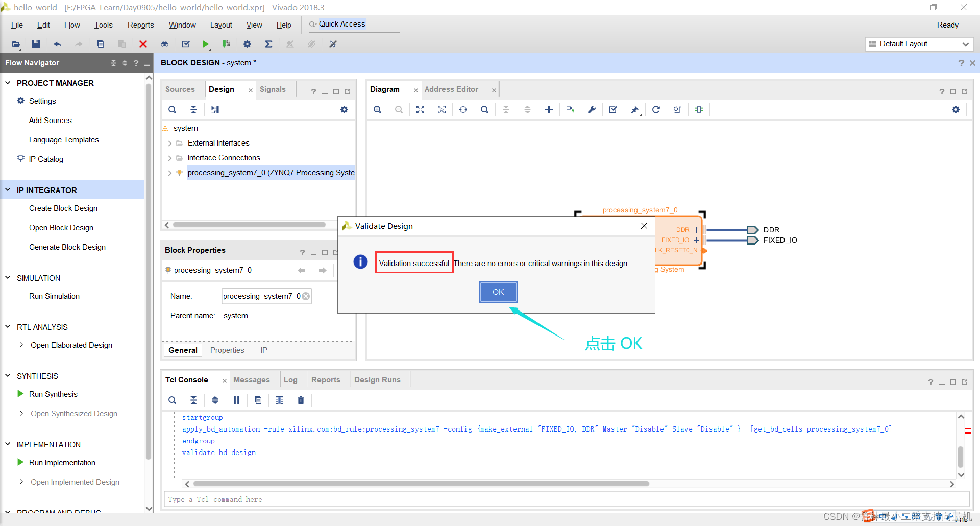Click the pin icon in diagram toolbar
This screenshot has width=980, height=526.
(x=634, y=110)
